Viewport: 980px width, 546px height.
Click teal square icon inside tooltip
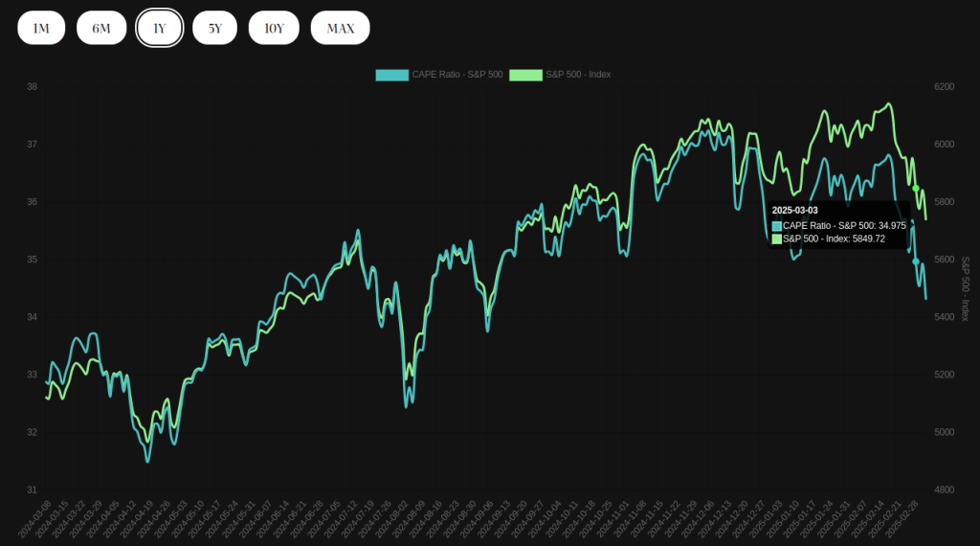click(777, 226)
